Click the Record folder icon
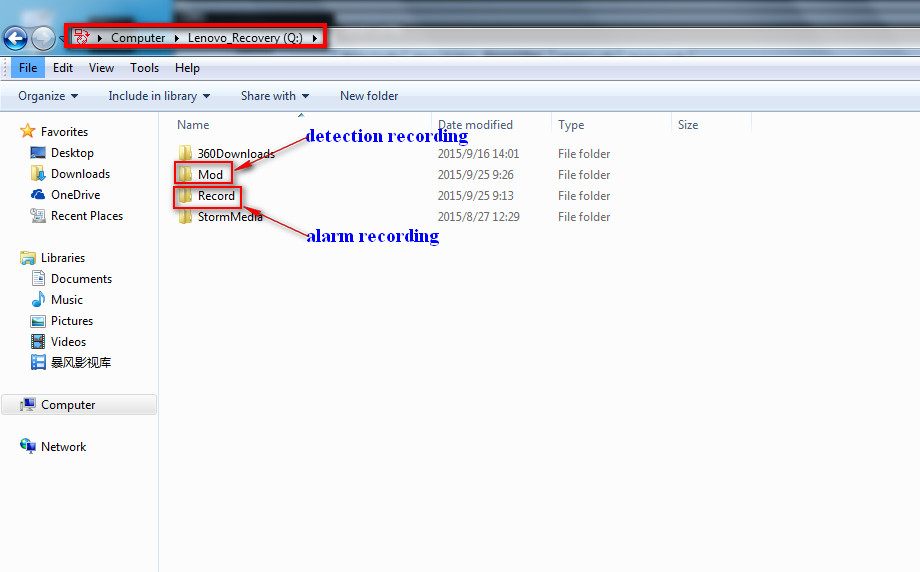920x572 pixels. 185,195
